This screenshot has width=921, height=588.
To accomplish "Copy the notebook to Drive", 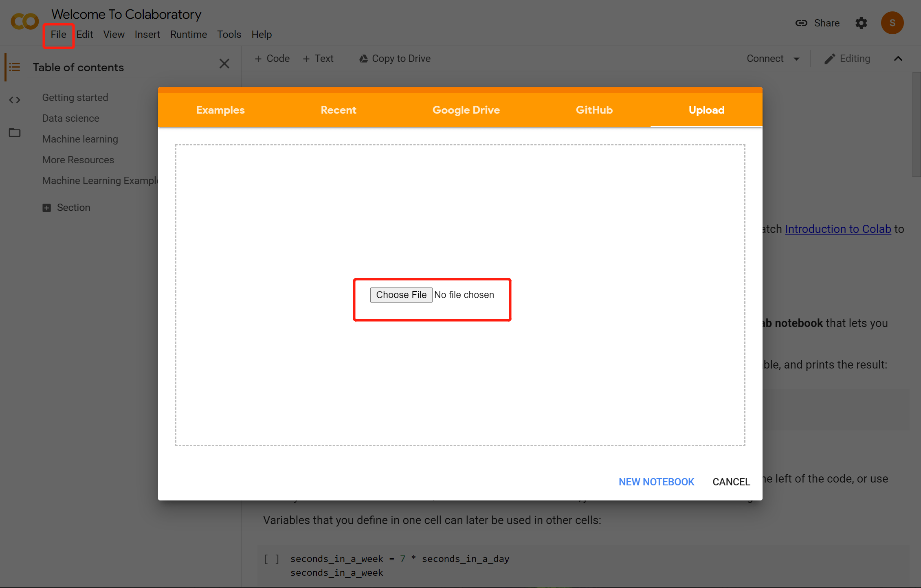I will point(394,58).
